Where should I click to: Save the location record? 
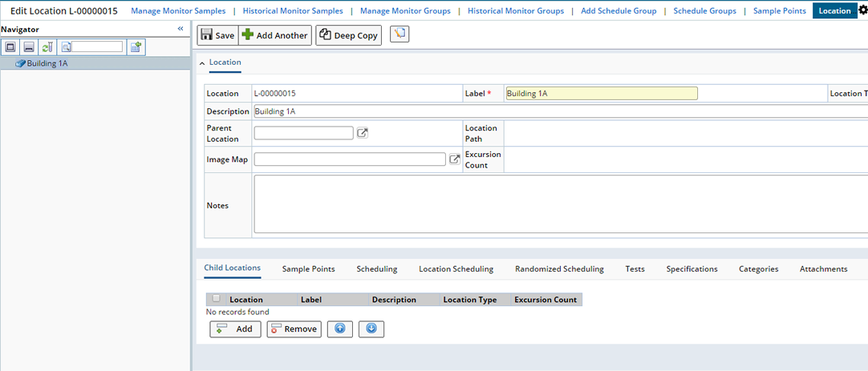coord(217,35)
